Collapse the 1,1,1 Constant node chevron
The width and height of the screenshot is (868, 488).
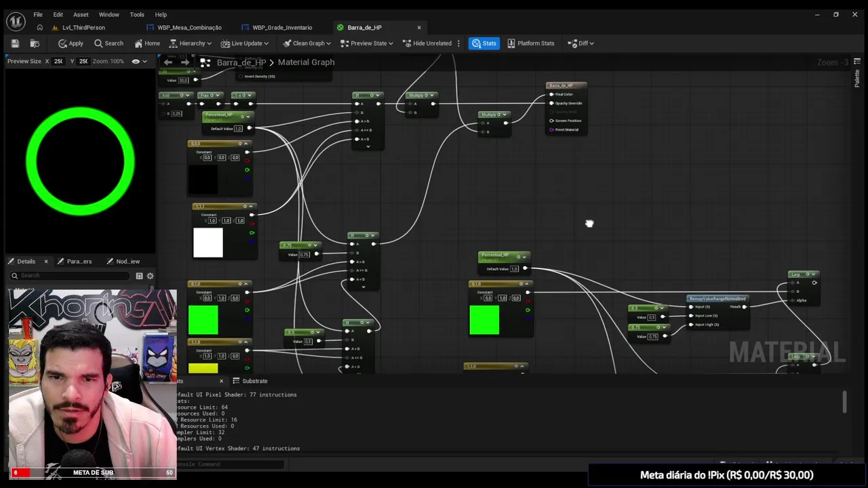(x=250, y=206)
